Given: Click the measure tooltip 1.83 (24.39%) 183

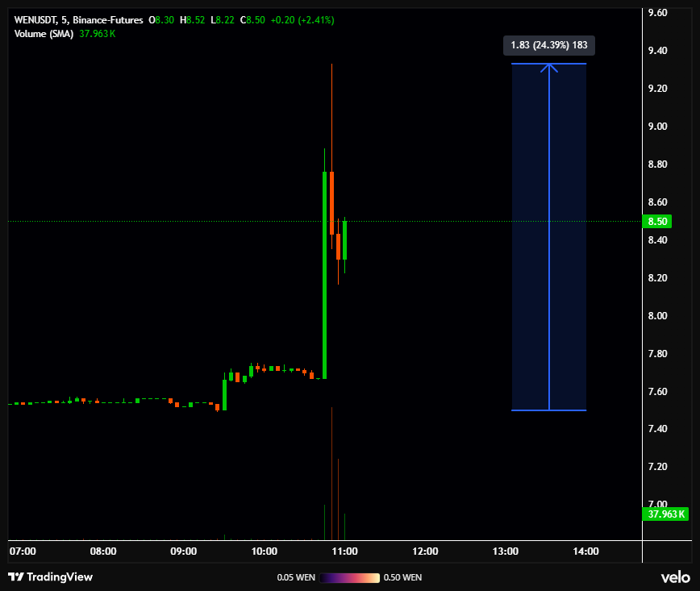Looking at the screenshot, I should pos(548,45).
